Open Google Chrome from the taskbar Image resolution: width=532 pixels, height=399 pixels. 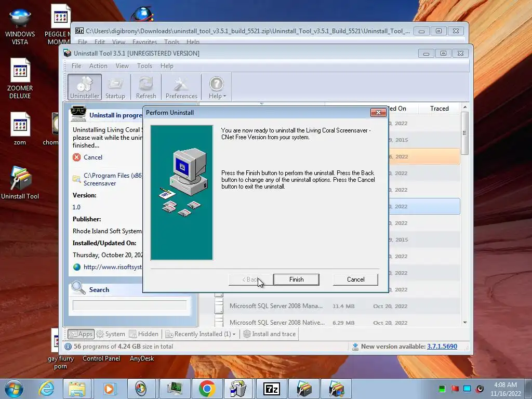[207, 389]
